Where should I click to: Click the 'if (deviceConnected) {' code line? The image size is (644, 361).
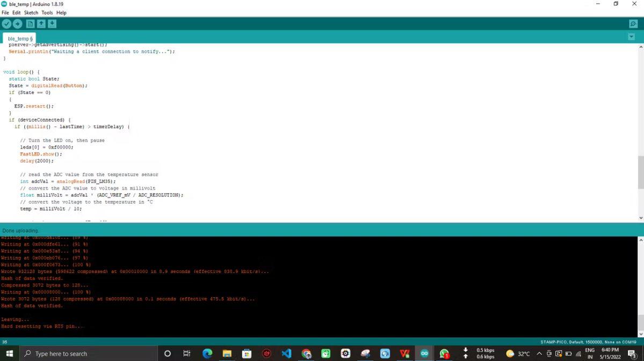[x=40, y=120]
